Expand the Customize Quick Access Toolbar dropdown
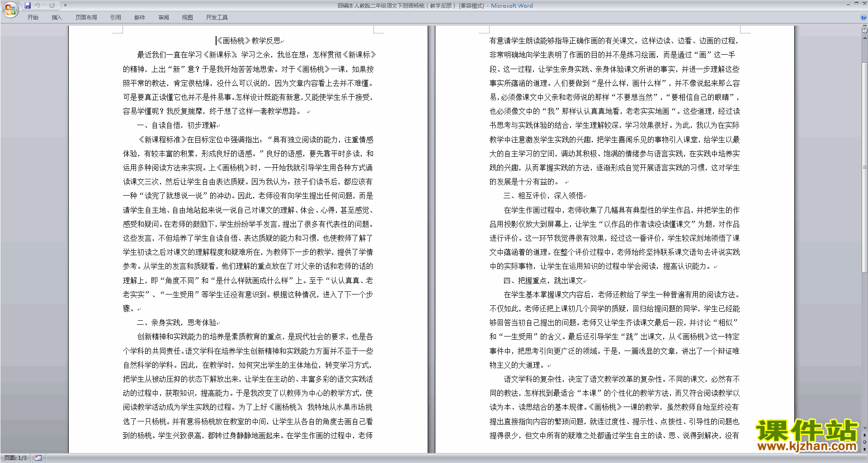 tap(65, 5)
